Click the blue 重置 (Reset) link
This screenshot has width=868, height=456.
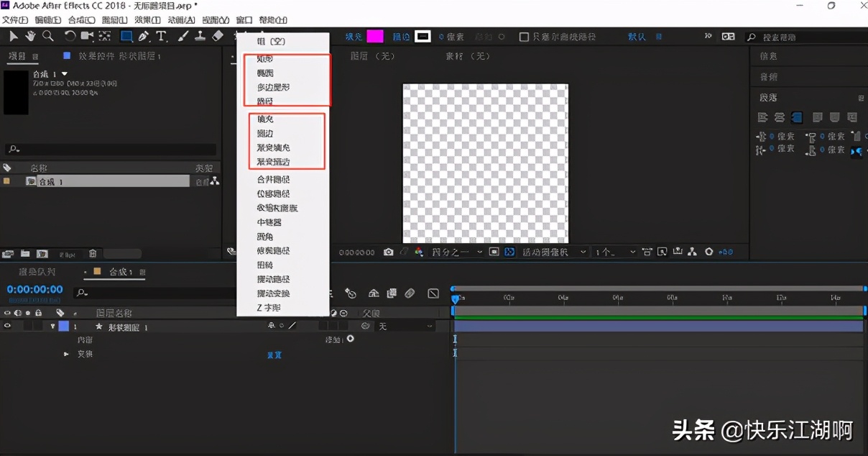point(274,355)
